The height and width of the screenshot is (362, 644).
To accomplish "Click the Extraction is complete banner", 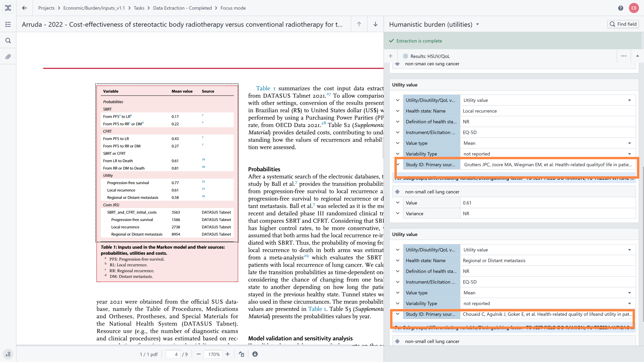I will (x=513, y=41).
